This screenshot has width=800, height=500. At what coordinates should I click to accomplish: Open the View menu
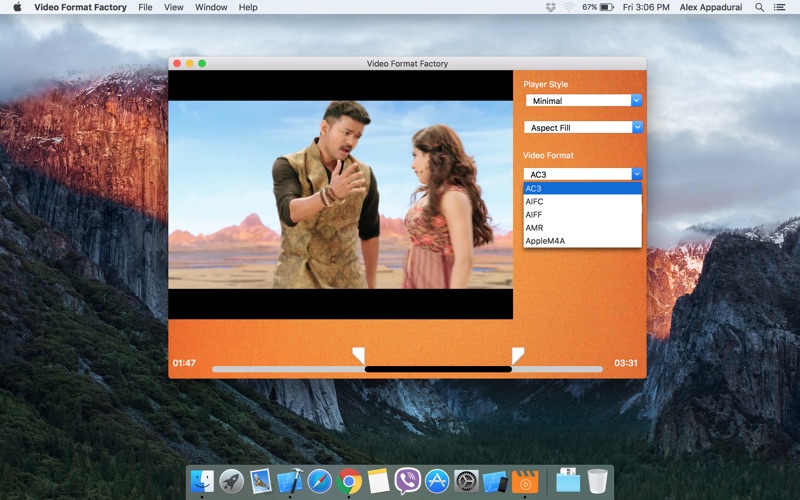point(173,7)
